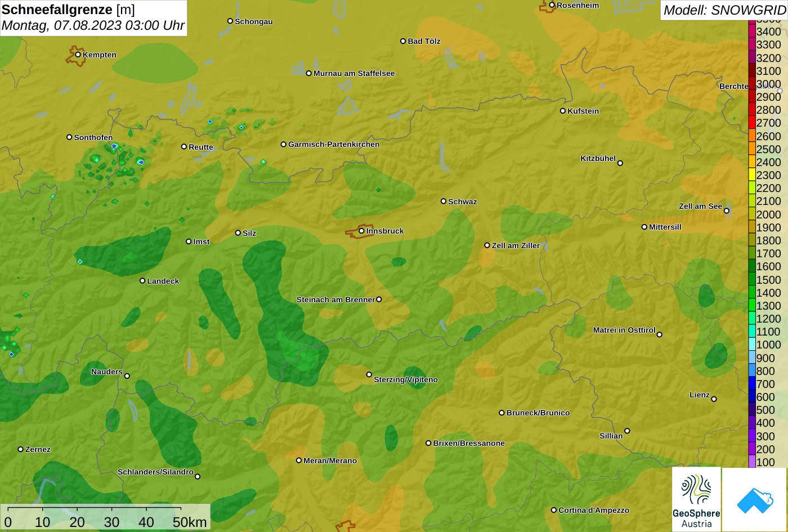Click the Sillian town label

(611, 436)
